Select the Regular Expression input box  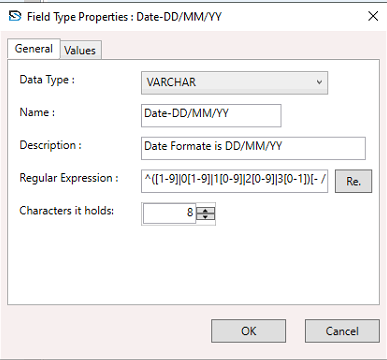coord(234,181)
